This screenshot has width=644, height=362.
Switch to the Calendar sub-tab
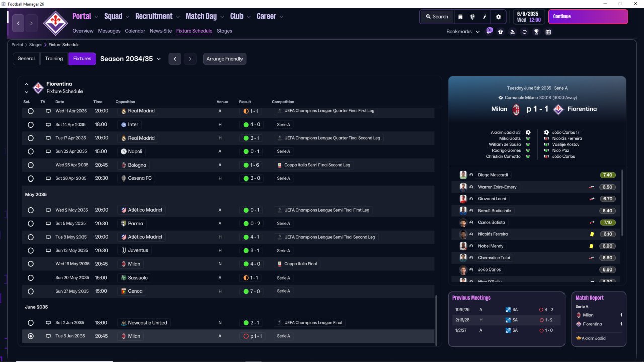pyautogui.click(x=135, y=31)
